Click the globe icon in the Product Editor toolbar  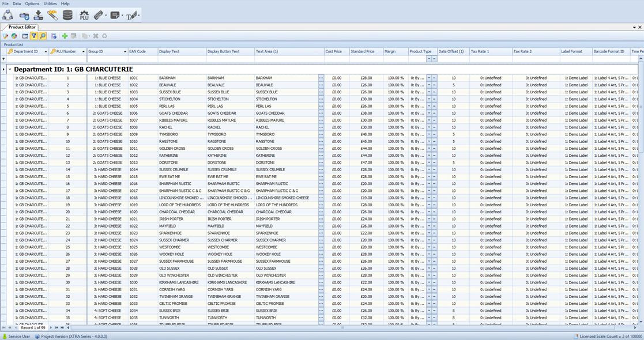(14, 36)
